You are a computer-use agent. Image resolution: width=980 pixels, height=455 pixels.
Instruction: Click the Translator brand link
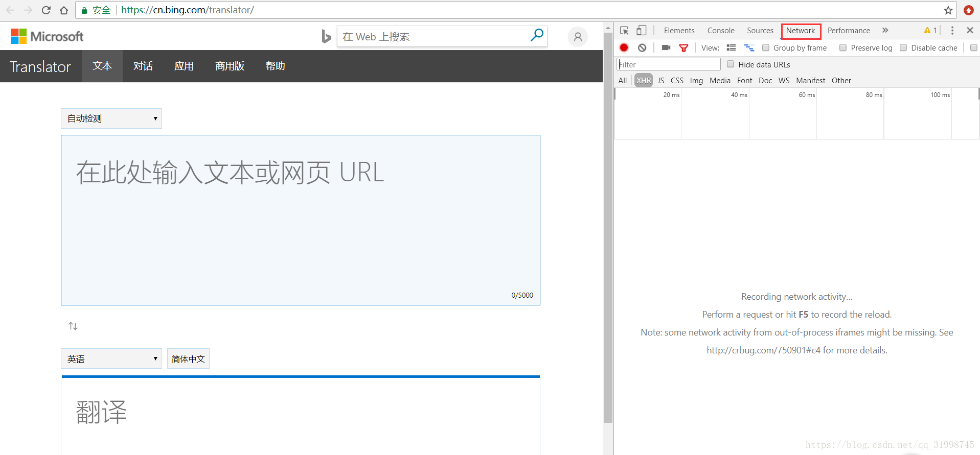coord(40,66)
